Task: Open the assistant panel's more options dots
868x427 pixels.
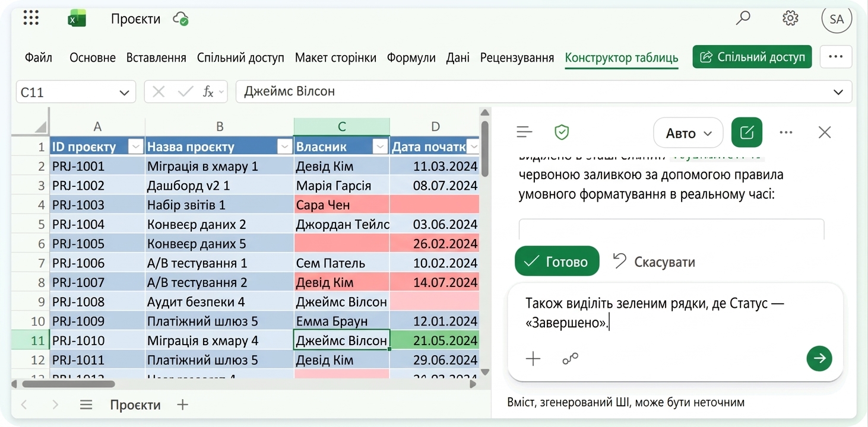Action: 786,132
